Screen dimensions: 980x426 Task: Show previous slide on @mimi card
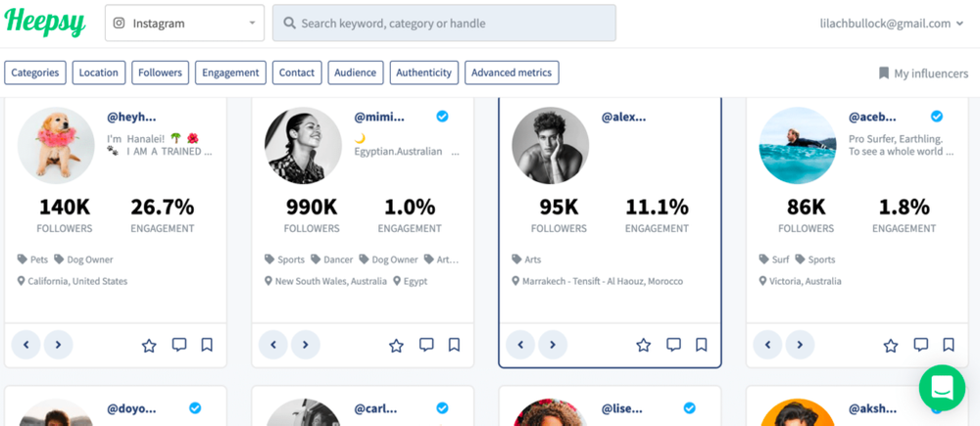(x=273, y=345)
